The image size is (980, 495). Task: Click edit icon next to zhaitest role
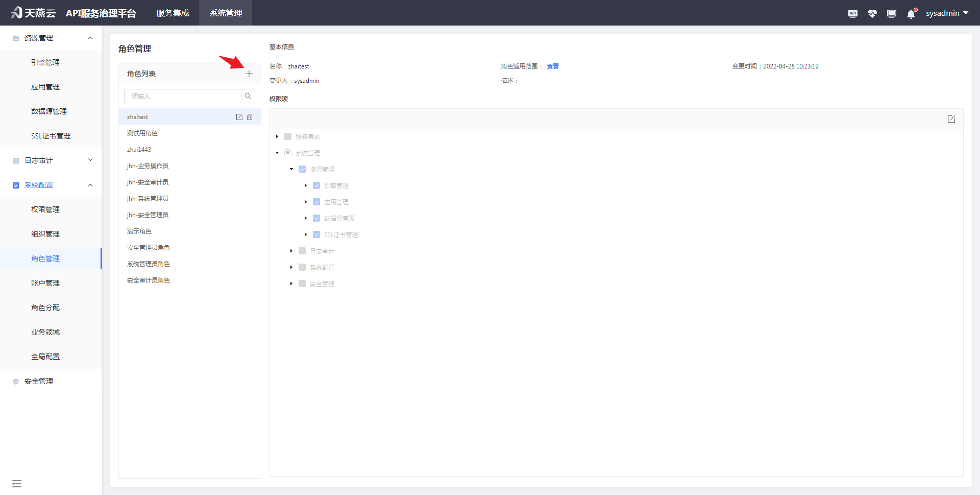click(239, 117)
